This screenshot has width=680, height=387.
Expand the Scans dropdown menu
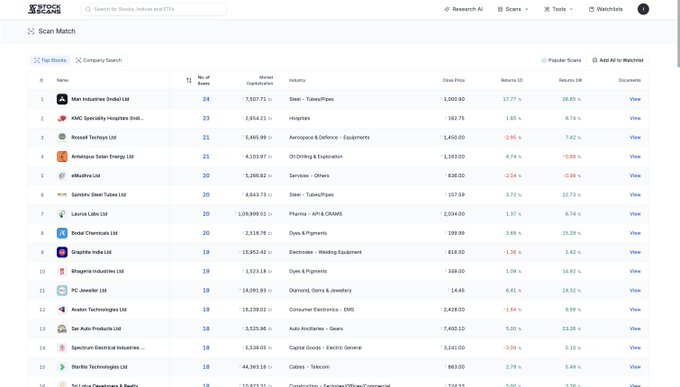[513, 9]
